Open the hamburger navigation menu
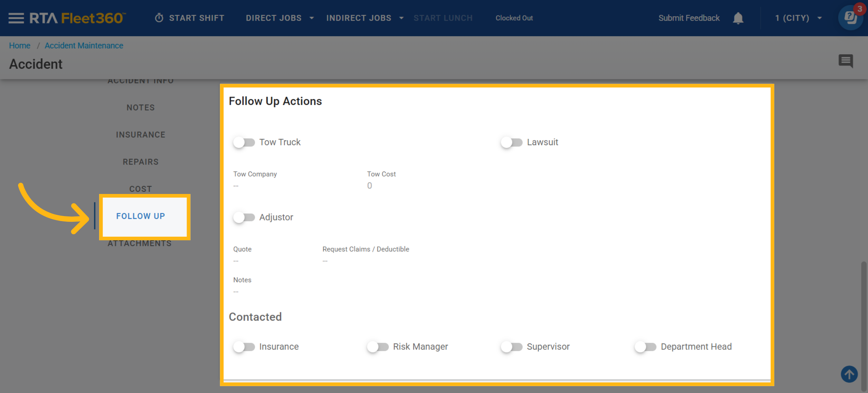Image resolution: width=868 pixels, height=393 pixels. pyautogui.click(x=16, y=18)
